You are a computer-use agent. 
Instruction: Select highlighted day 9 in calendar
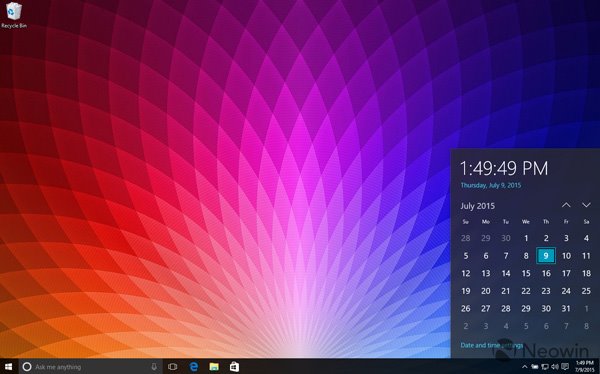546,256
